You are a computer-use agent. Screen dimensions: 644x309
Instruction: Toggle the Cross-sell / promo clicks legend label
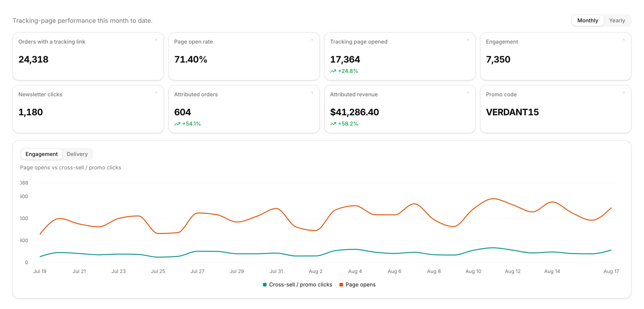pyautogui.click(x=301, y=285)
